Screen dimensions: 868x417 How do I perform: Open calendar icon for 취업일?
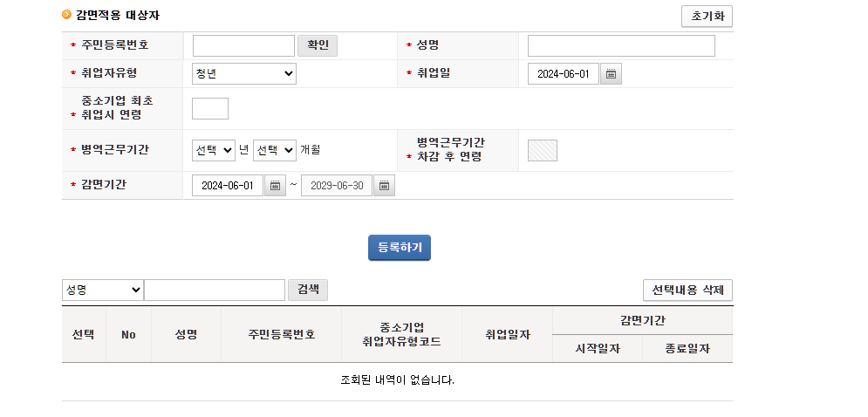click(612, 74)
